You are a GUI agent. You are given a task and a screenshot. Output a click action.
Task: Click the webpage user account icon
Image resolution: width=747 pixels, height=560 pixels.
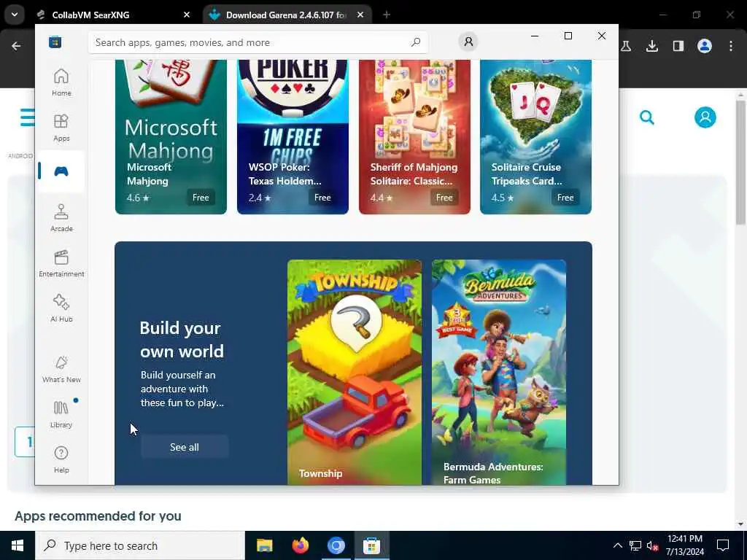point(705,117)
